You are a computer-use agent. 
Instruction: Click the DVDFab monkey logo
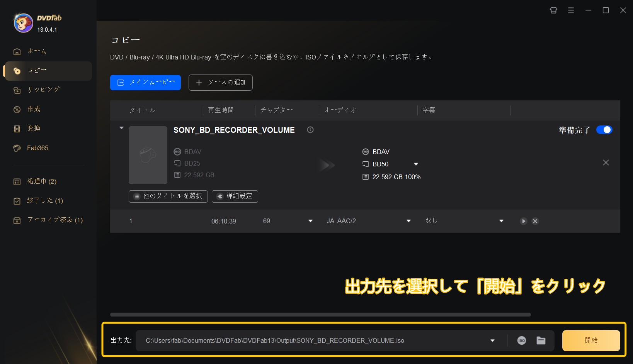pos(23,23)
